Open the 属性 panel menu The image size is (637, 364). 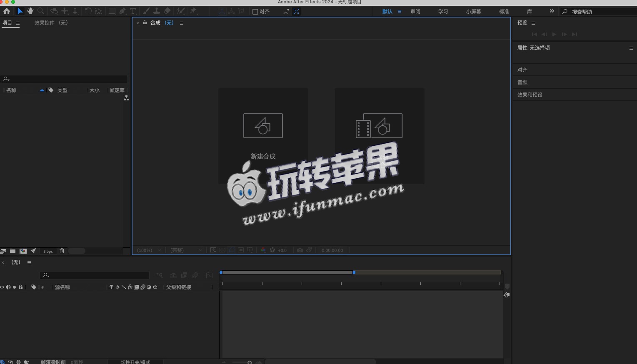tap(631, 48)
